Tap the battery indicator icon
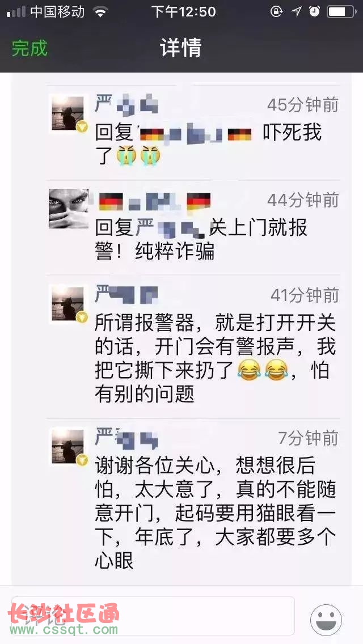Image resolution: width=363 pixels, height=644 pixels. (x=341, y=11)
